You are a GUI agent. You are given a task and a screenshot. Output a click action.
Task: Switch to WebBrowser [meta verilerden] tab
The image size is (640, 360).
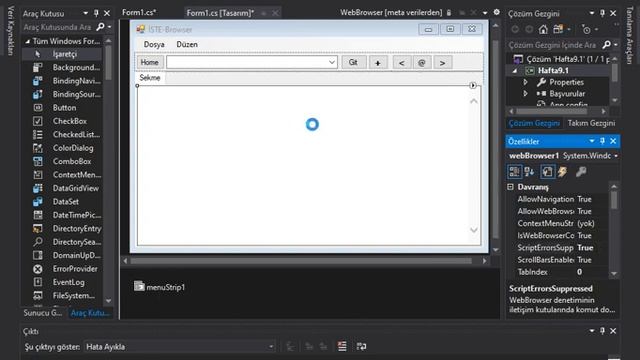[391, 13]
